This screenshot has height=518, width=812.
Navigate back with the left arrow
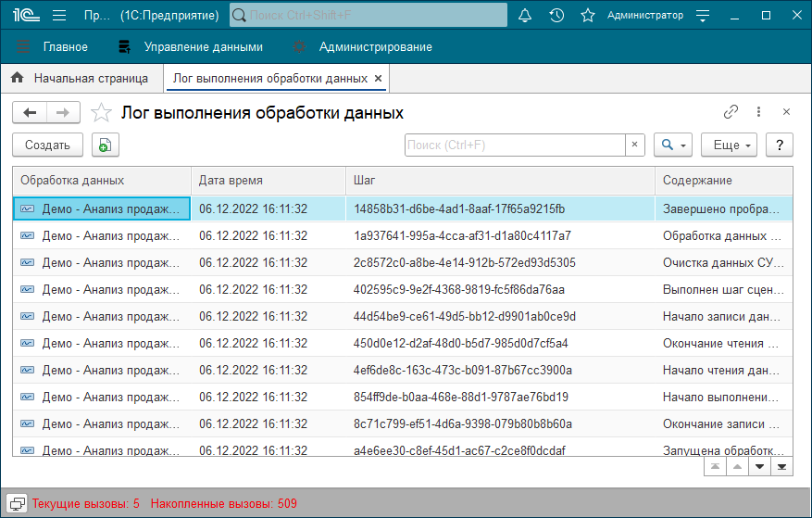[30, 112]
